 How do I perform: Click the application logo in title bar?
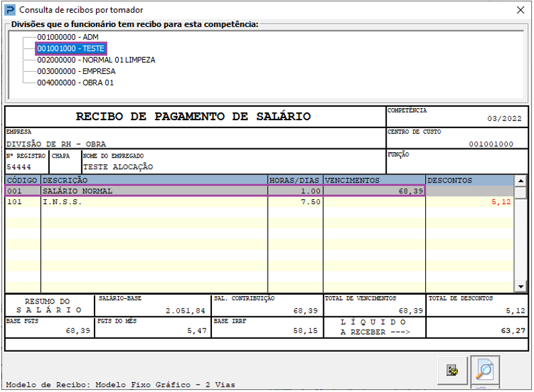pos(10,10)
